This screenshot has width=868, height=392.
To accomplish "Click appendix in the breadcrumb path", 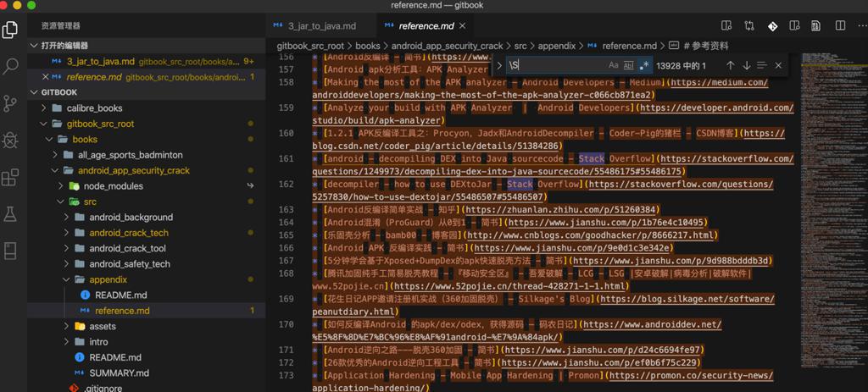I will click(x=557, y=46).
